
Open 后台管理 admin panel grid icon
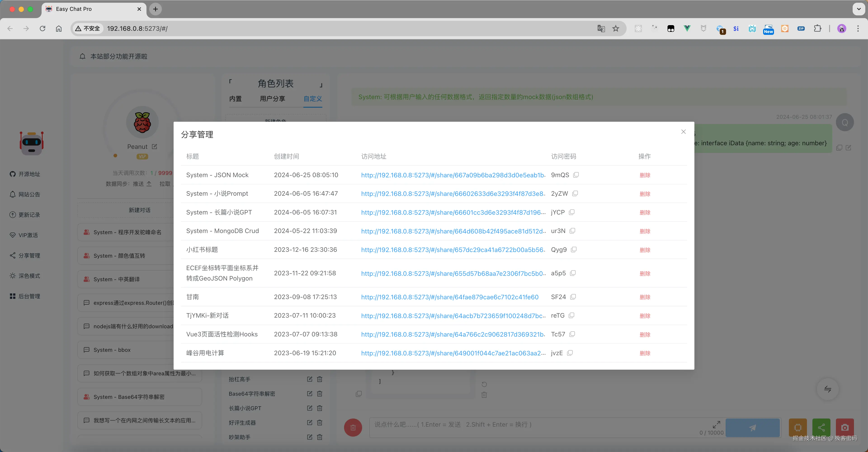click(x=12, y=296)
